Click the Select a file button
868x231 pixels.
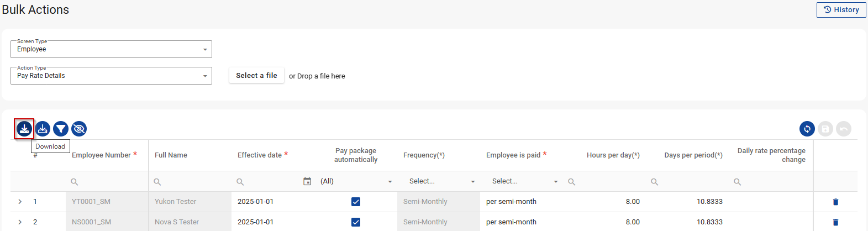click(x=256, y=76)
